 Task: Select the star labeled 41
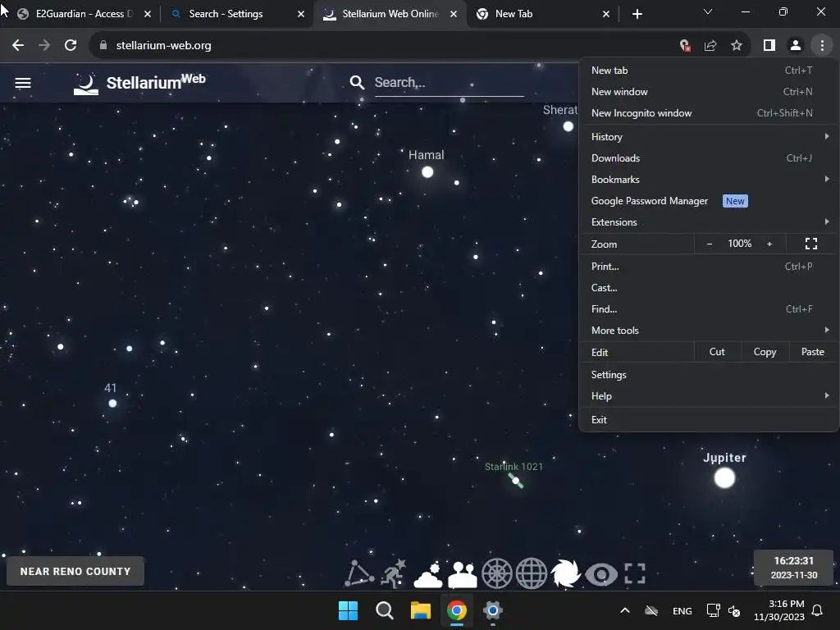[x=112, y=404]
